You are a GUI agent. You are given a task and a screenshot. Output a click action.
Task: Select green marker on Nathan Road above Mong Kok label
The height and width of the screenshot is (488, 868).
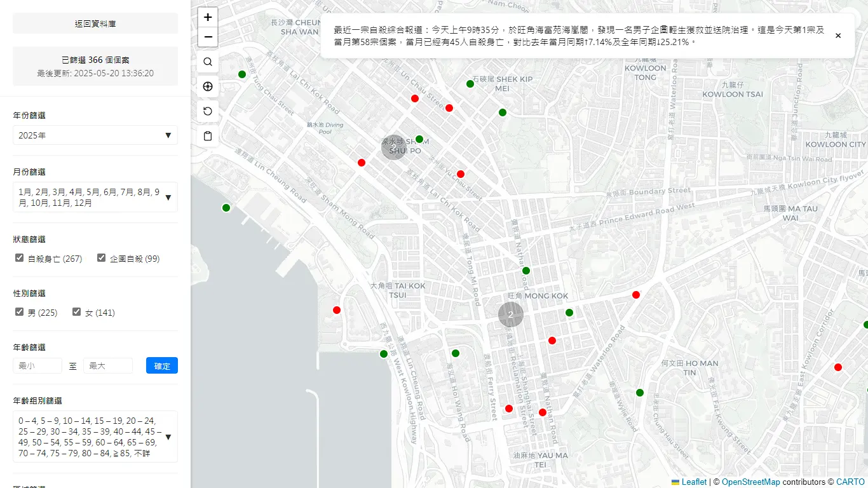526,271
